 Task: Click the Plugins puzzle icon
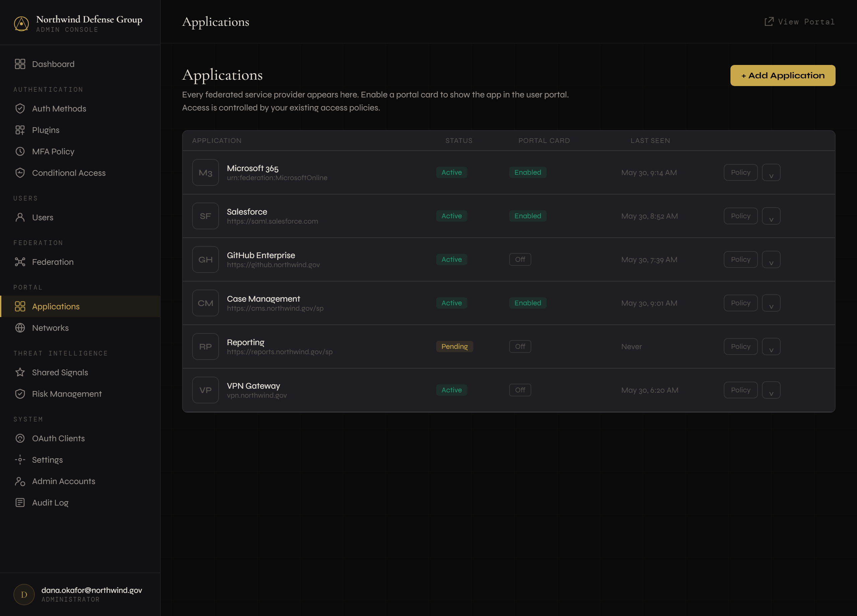tap(20, 130)
